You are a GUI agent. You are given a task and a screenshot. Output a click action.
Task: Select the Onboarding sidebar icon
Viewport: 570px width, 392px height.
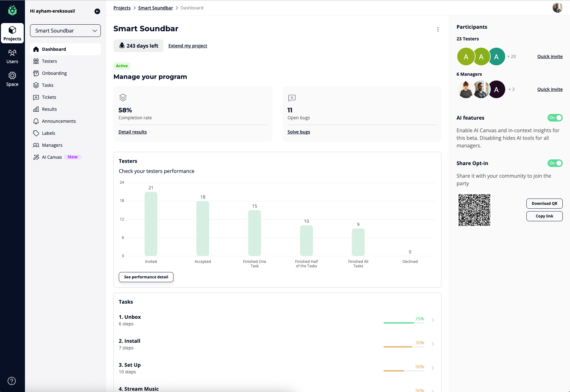coord(37,73)
